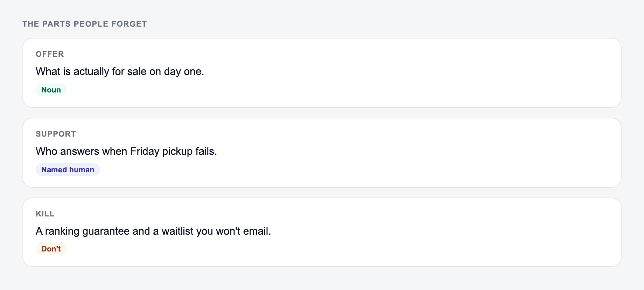Screen dimensions: 644x290
Task: Open the SUPPORT card
Action: click(322, 153)
